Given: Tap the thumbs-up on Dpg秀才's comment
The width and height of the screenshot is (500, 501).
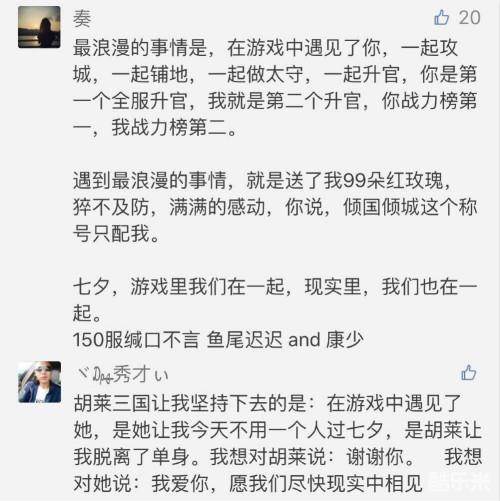Looking at the screenshot, I should point(468,372).
